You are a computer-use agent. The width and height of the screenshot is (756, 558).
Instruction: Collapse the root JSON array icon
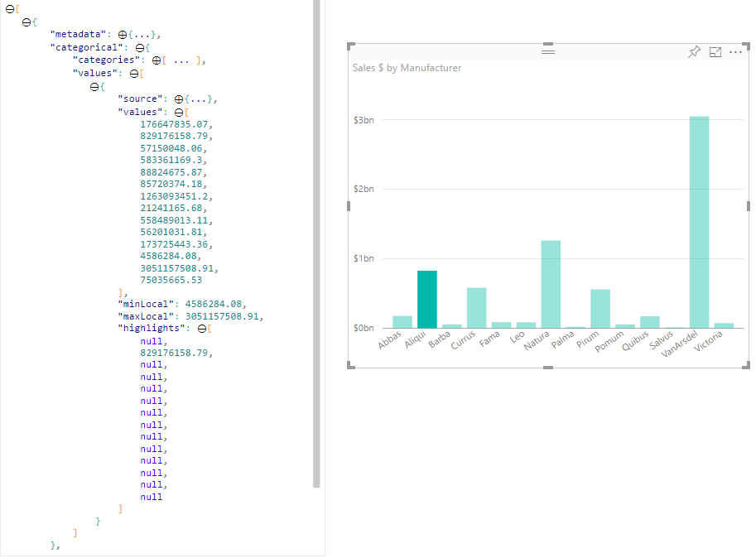(x=11, y=9)
